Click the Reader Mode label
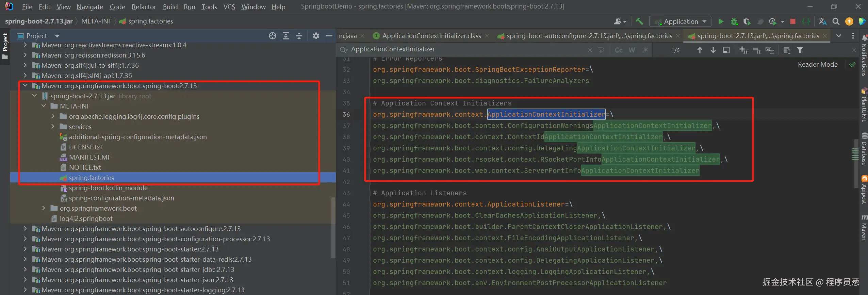Image resolution: width=868 pixels, height=295 pixels. pyautogui.click(x=818, y=64)
